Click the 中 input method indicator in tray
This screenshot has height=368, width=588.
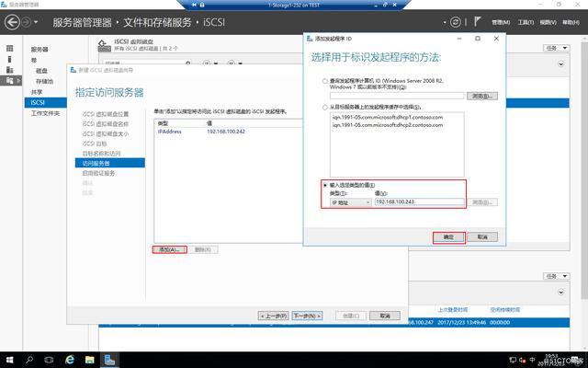[532, 360]
